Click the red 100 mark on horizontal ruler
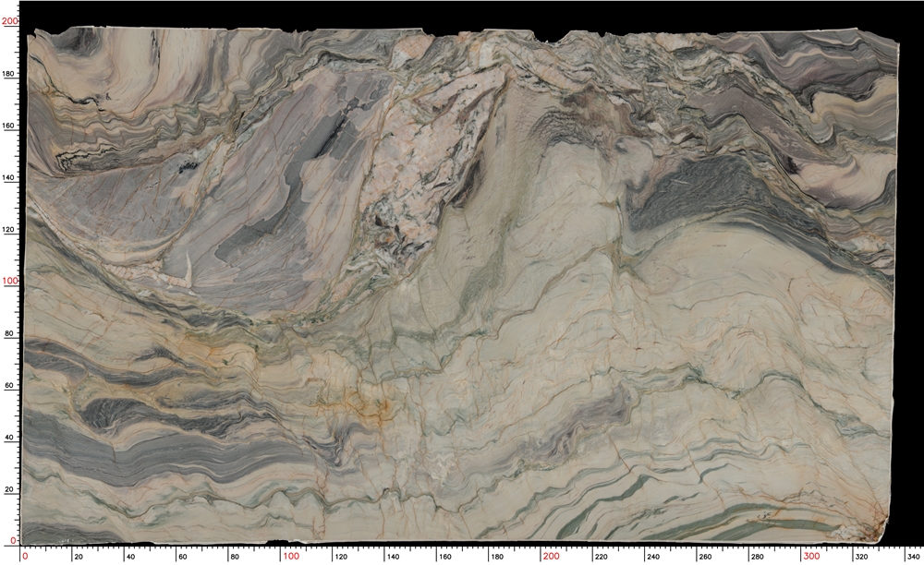The width and height of the screenshot is (924, 565). [291, 556]
